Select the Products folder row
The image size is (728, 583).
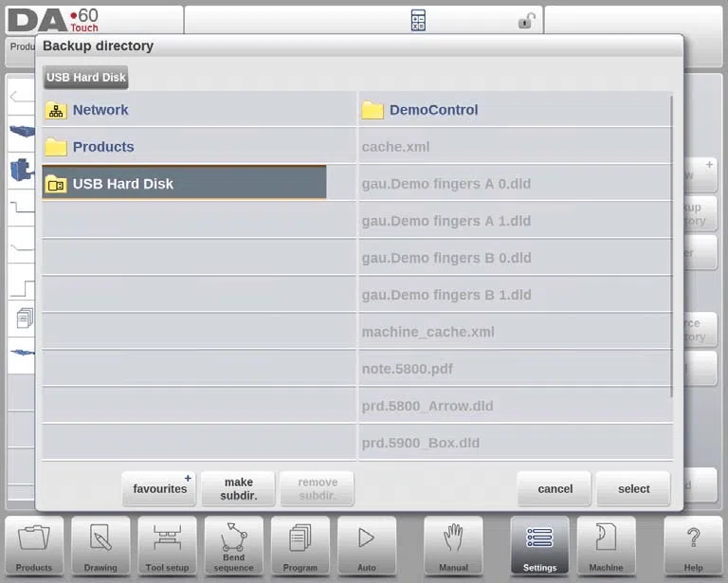[x=199, y=146]
